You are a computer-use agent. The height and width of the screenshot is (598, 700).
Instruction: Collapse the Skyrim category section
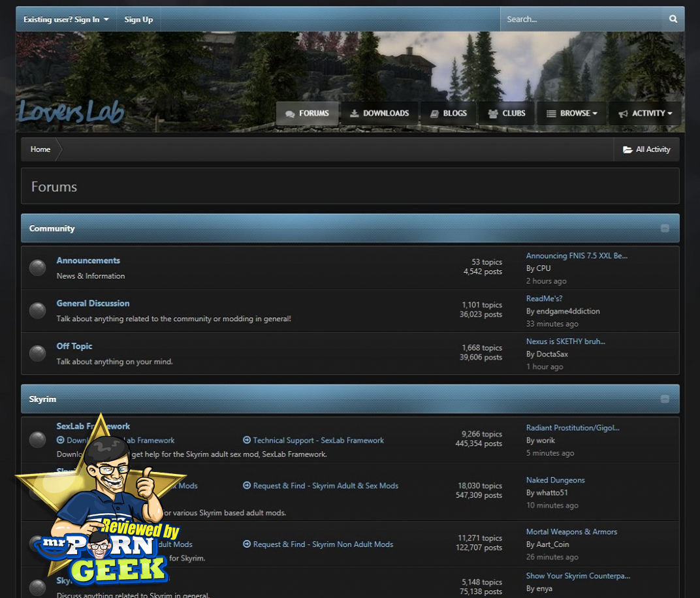[665, 399]
